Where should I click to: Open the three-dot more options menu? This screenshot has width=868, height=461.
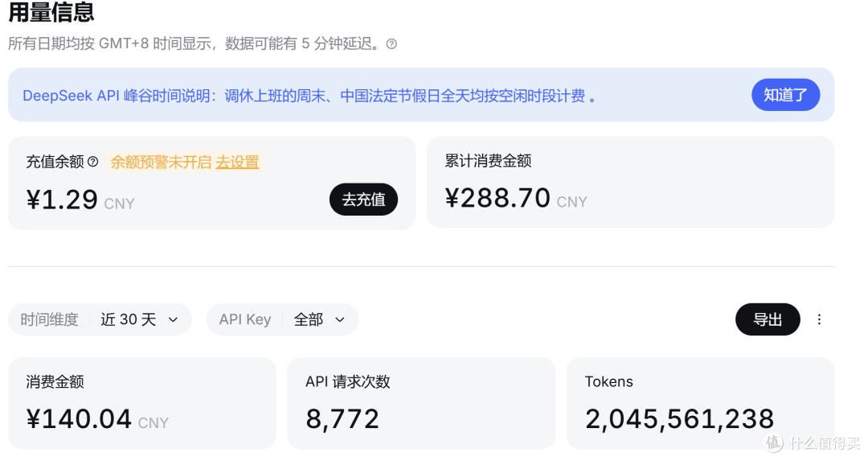(x=819, y=319)
